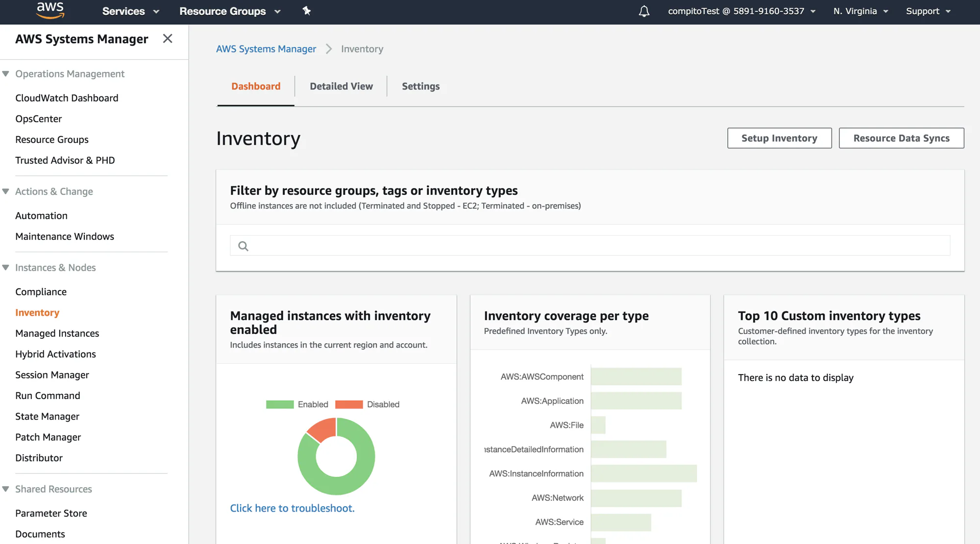Click the AWS:InstanceInformation coverage bar
The image size is (980, 544).
644,473
